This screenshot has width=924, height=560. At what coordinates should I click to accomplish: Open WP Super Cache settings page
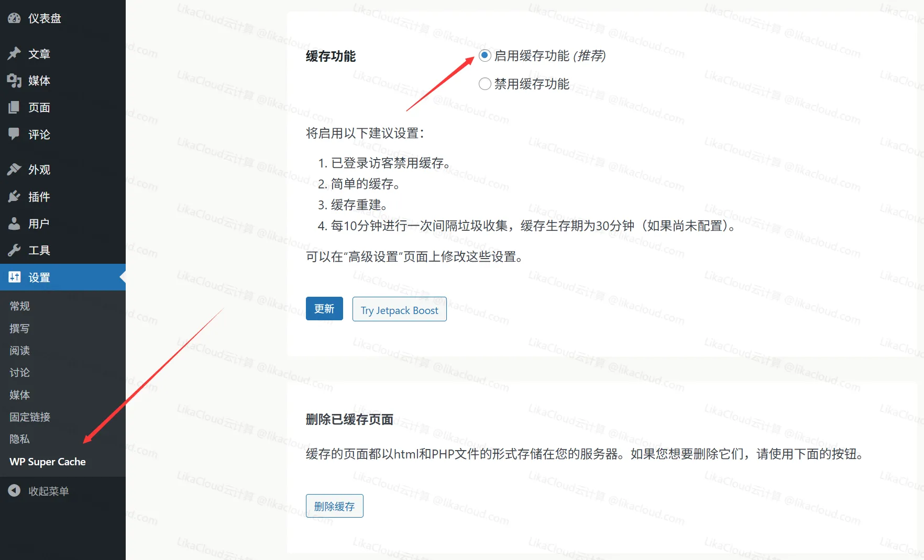47,462
